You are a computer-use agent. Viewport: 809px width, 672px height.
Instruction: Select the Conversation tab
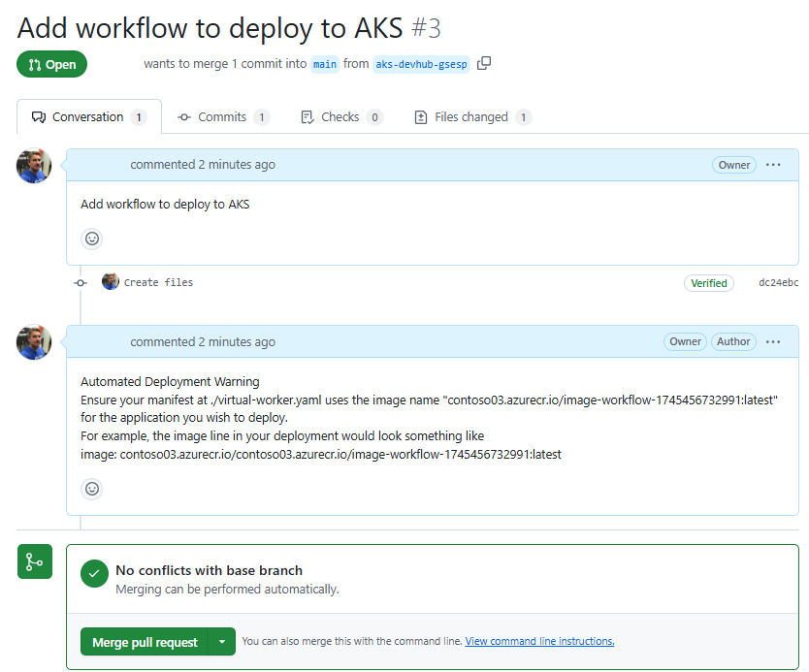point(88,117)
